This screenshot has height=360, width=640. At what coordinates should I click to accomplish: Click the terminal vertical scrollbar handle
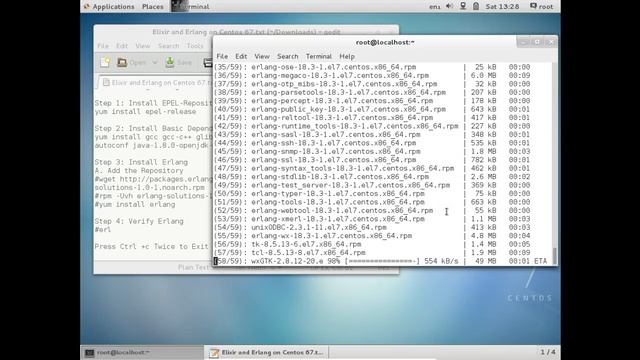coord(554,256)
